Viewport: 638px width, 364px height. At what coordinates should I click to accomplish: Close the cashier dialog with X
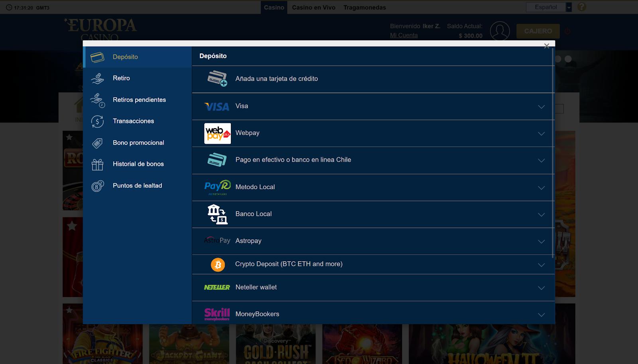tap(547, 46)
